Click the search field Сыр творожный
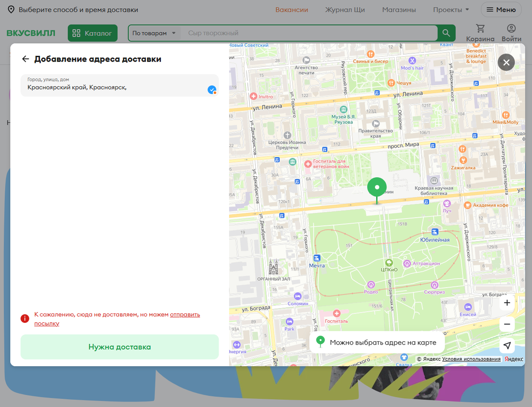Image resolution: width=532 pixels, height=407 pixels. pyautogui.click(x=309, y=33)
